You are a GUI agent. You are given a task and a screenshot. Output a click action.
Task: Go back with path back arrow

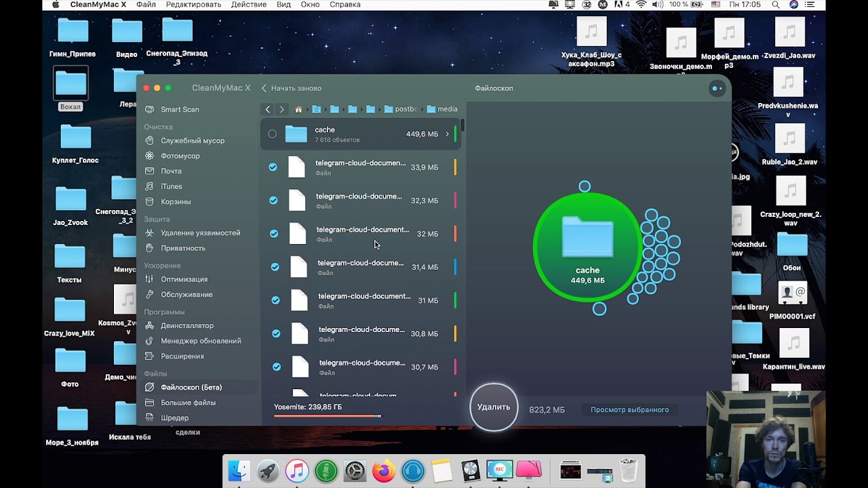point(268,109)
